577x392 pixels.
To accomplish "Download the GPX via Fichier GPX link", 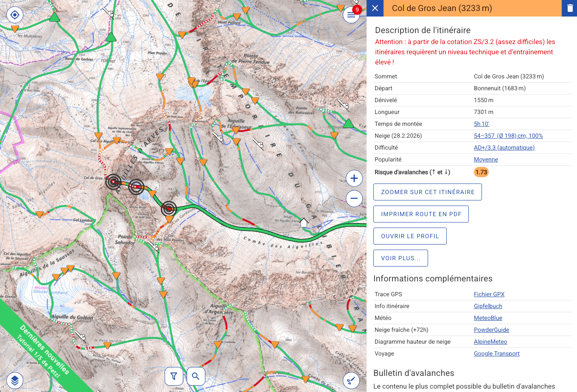I will (x=489, y=294).
